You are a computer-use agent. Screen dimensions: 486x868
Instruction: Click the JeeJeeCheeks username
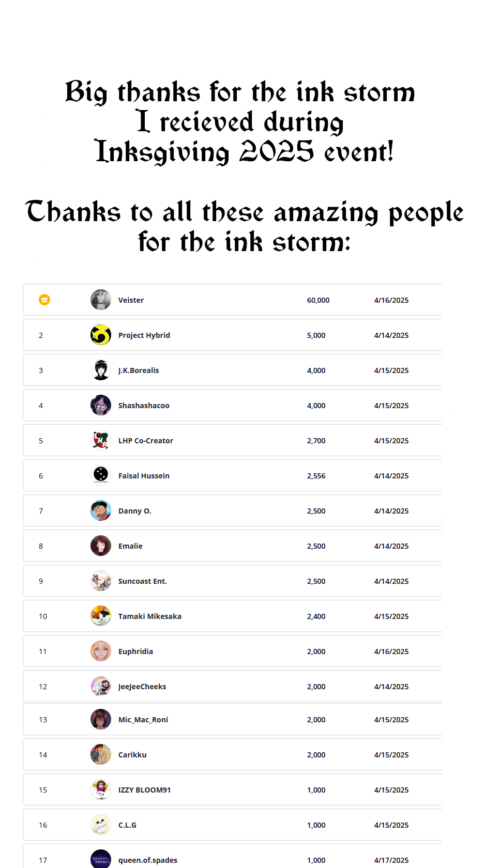(x=142, y=687)
